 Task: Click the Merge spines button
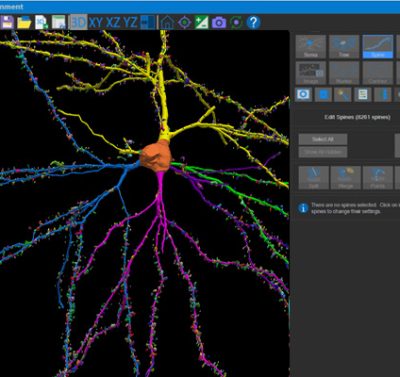tap(345, 178)
